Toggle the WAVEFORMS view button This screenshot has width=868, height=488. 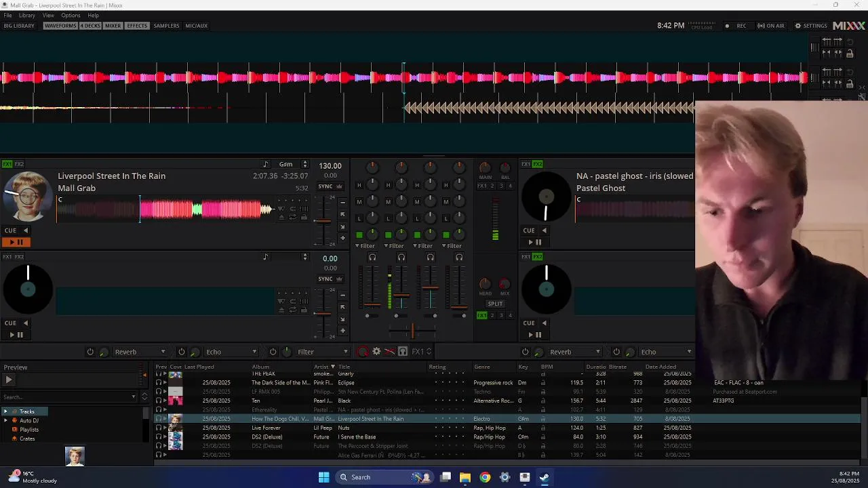click(60, 26)
